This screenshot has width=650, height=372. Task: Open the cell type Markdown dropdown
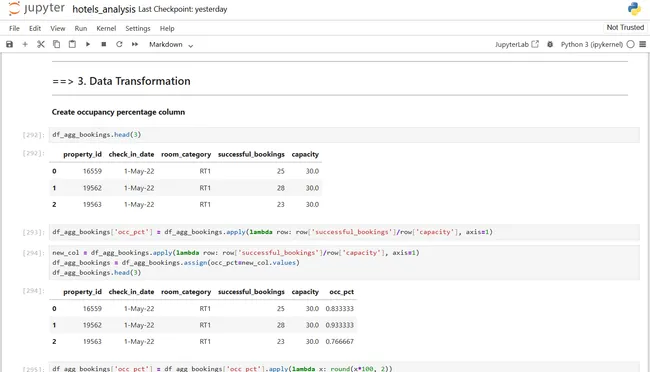pos(171,44)
